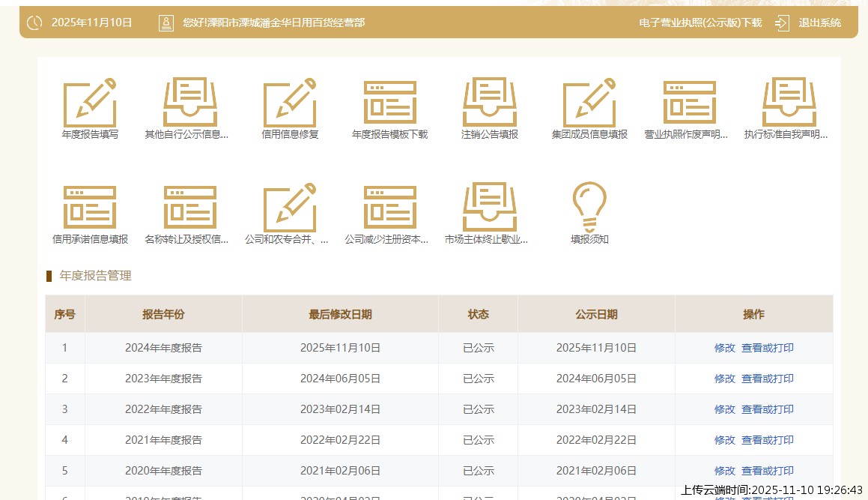Image resolution: width=868 pixels, height=500 pixels.
Task: Click 查看或打印 for 2023年年度报告
Action: pyautogui.click(x=768, y=379)
